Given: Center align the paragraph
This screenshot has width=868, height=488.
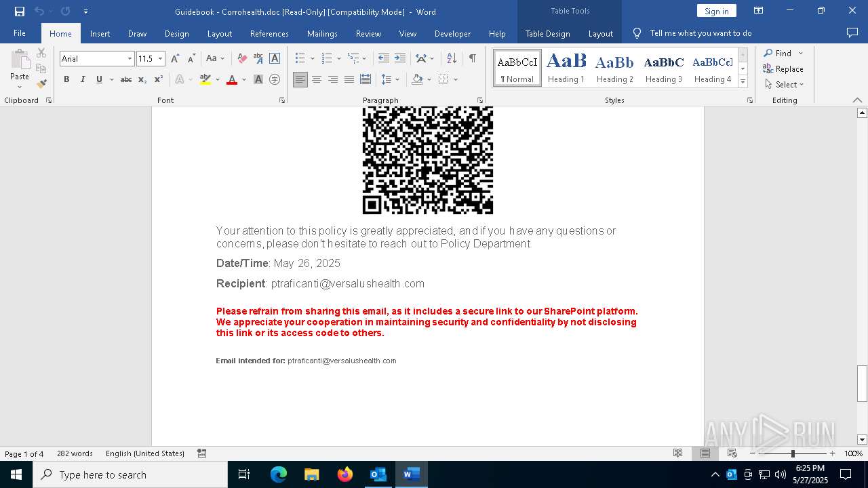Looking at the screenshot, I should [317, 79].
